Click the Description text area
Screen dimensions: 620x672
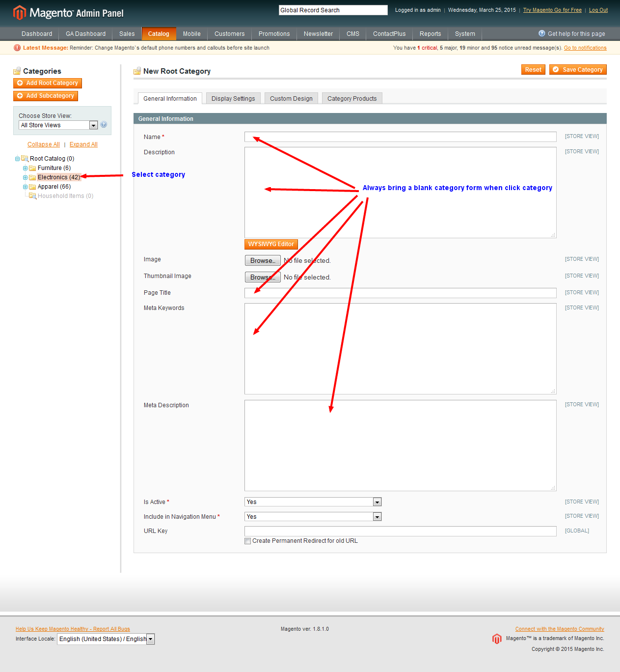(x=401, y=193)
